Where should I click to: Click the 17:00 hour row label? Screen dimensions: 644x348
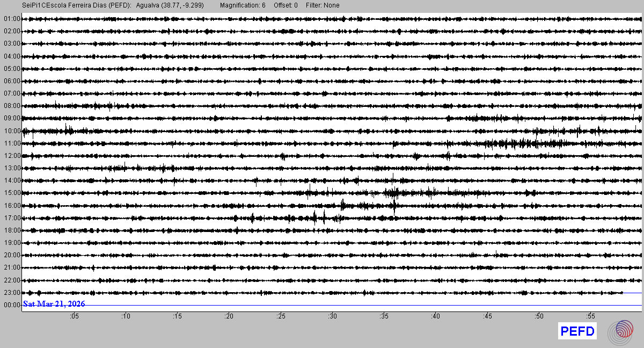(x=11, y=218)
